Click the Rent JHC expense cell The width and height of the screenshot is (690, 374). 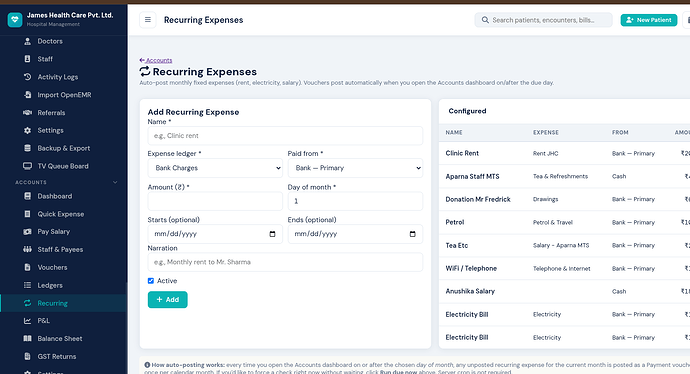[x=545, y=154]
